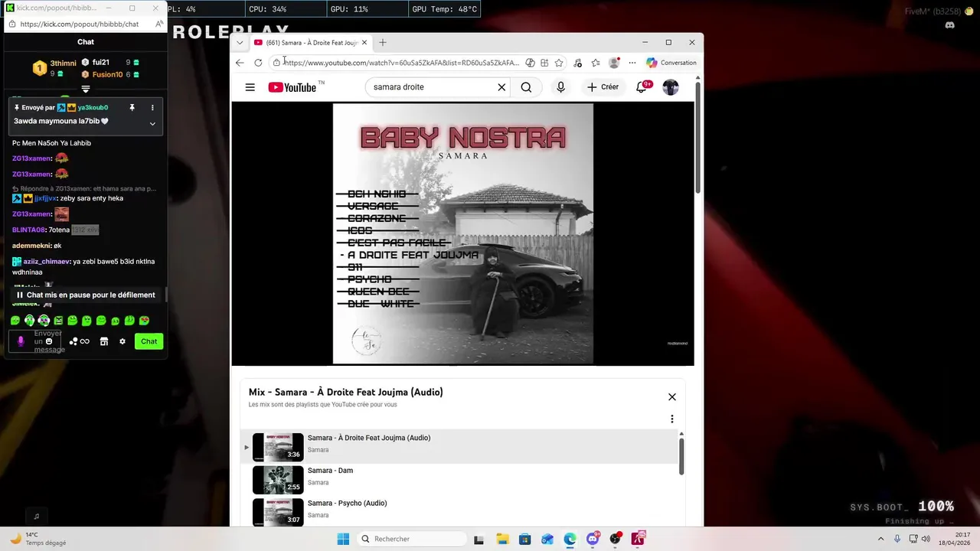This screenshot has width=980, height=551.
Task: Open Discord from taskbar
Action: point(593,539)
